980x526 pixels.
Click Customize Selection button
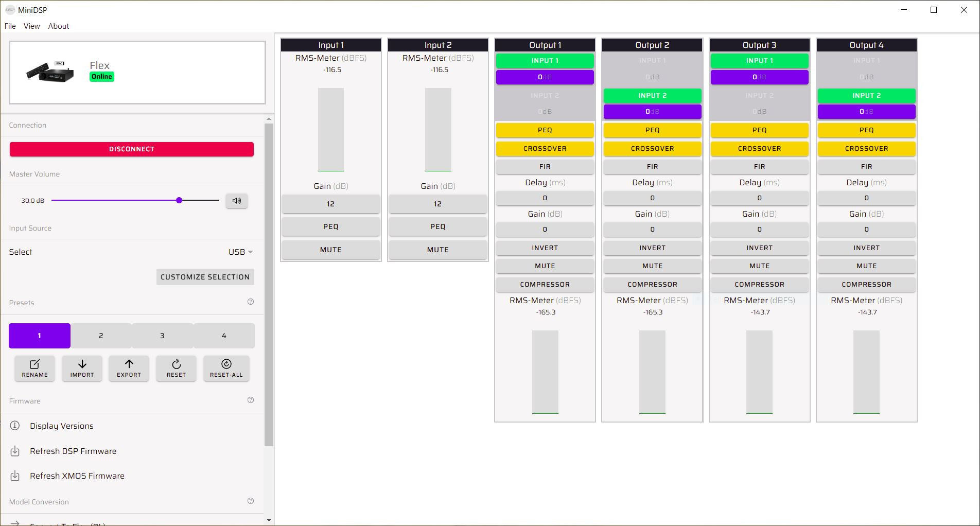[205, 277]
